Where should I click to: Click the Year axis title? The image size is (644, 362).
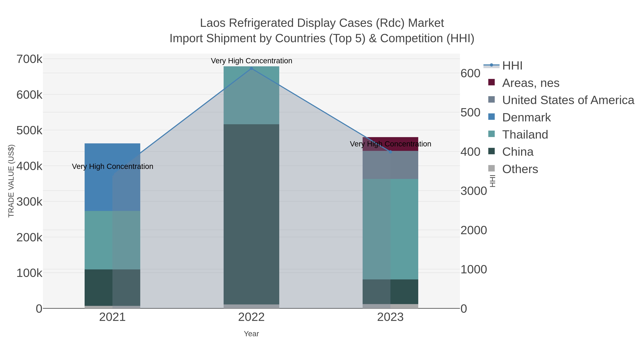[252, 334]
